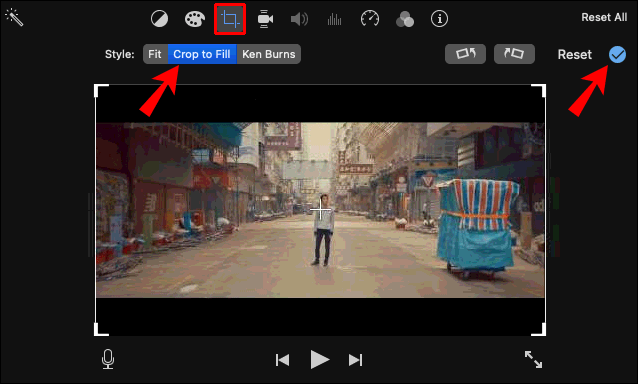Open noise reduction and equalizer tool
Viewport: 638px width, 384px height.
[x=334, y=19]
